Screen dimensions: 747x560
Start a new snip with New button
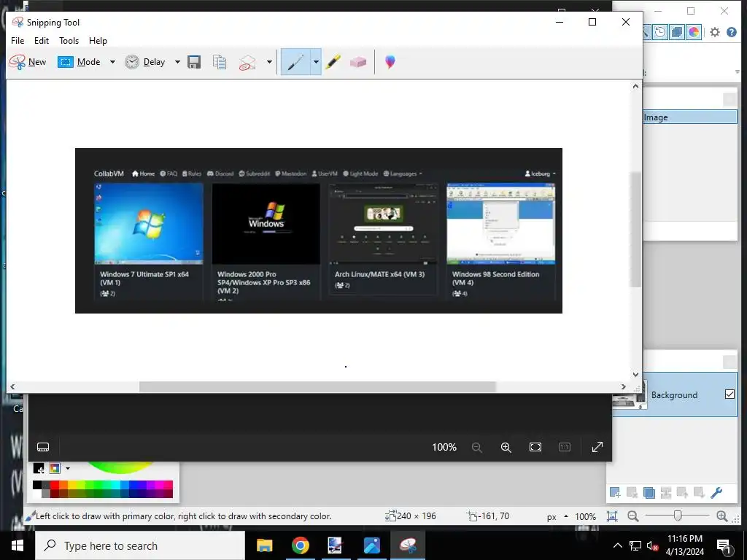(28, 62)
